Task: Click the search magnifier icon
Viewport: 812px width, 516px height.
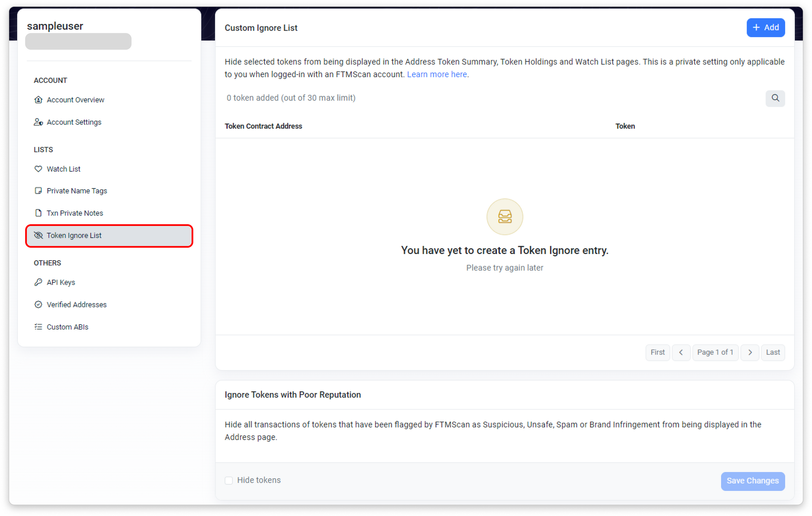Action: (x=775, y=98)
